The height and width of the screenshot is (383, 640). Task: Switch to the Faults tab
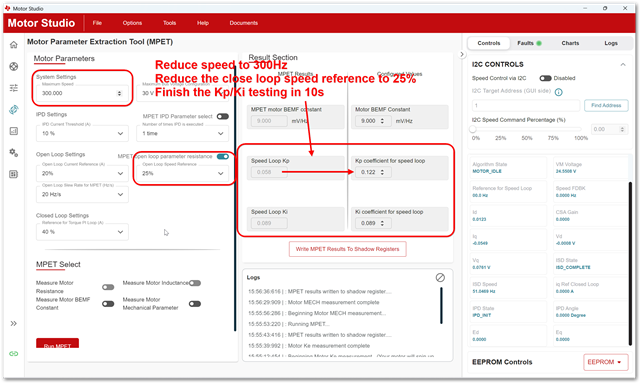pos(529,43)
